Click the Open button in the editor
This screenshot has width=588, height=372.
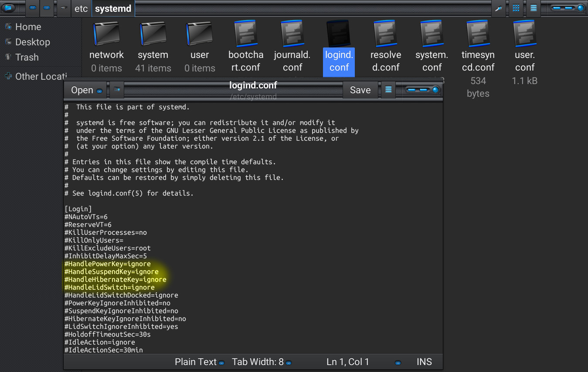(x=85, y=90)
